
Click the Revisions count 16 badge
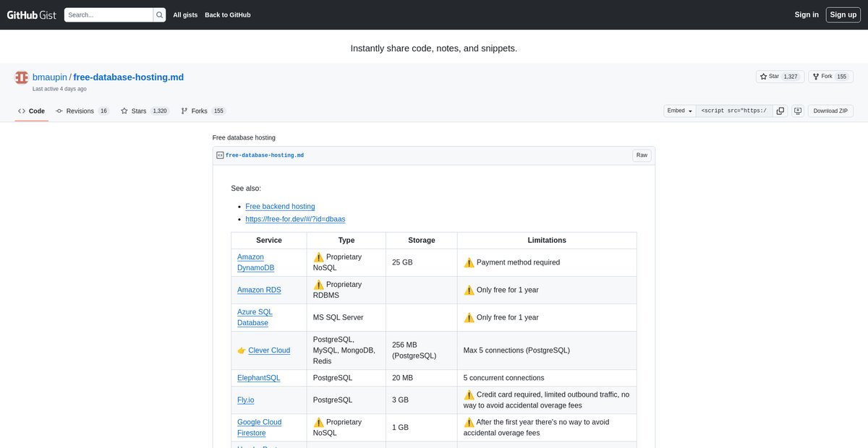coord(103,111)
